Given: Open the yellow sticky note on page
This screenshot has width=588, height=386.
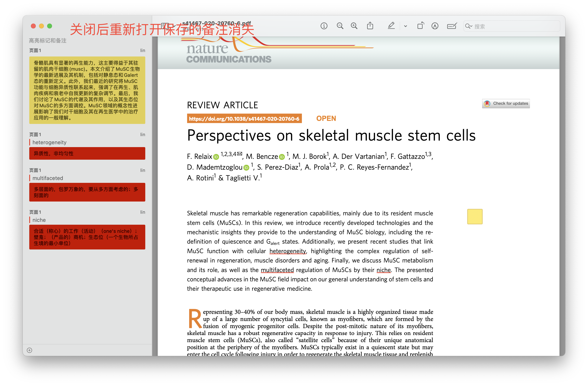Looking at the screenshot, I should [475, 217].
